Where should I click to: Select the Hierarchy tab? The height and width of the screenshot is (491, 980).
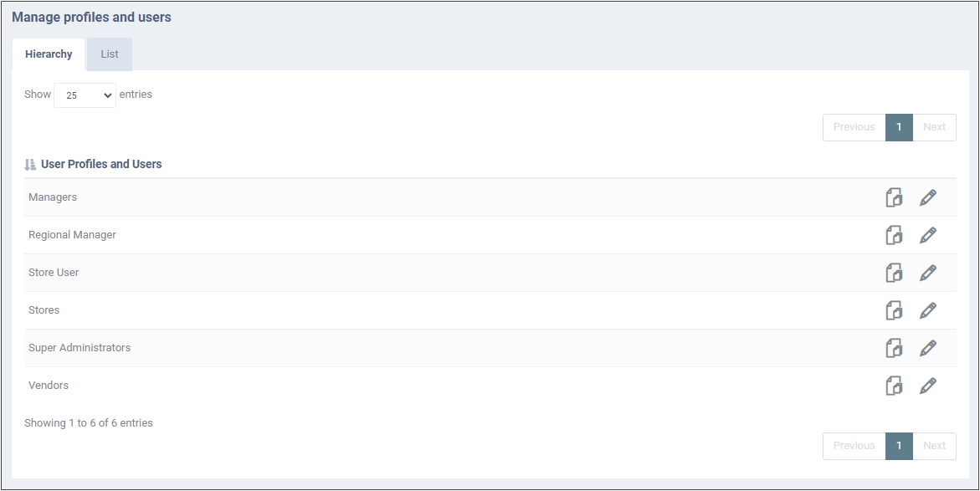(49, 54)
